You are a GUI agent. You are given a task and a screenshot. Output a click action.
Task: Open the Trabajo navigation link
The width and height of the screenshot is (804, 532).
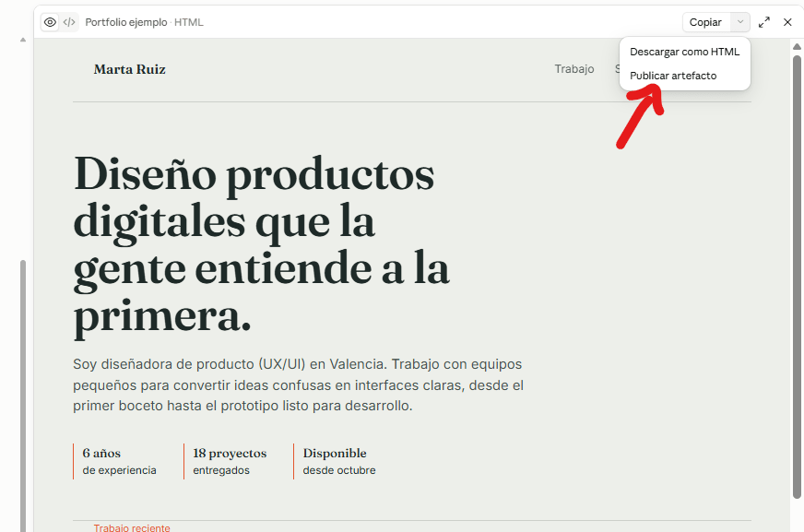pos(574,68)
